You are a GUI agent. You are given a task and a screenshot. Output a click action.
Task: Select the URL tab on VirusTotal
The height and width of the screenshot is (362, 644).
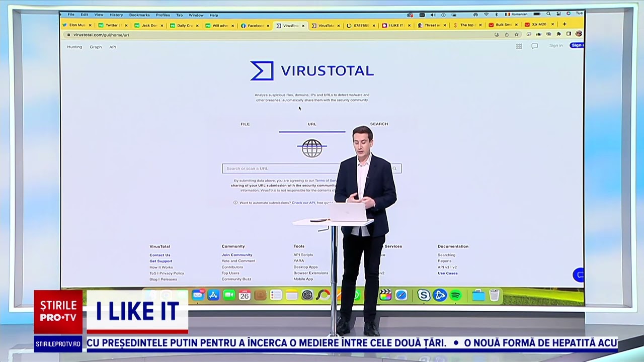[x=312, y=124]
